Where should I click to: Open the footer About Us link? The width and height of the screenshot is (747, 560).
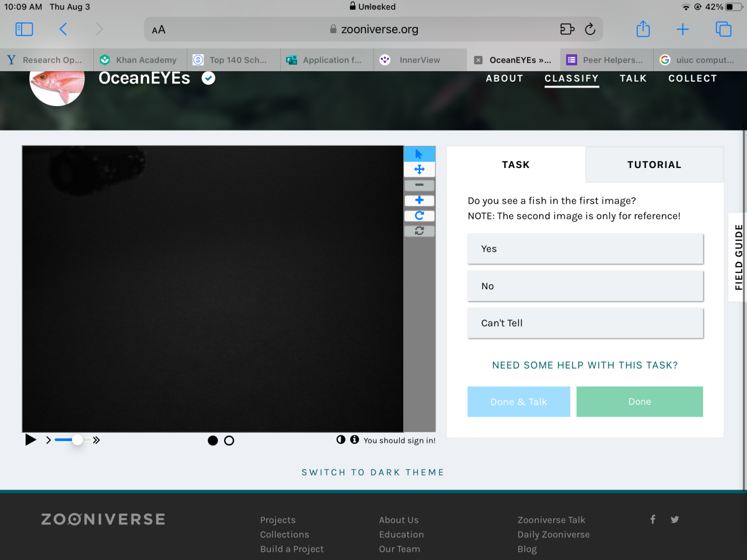coord(399,520)
